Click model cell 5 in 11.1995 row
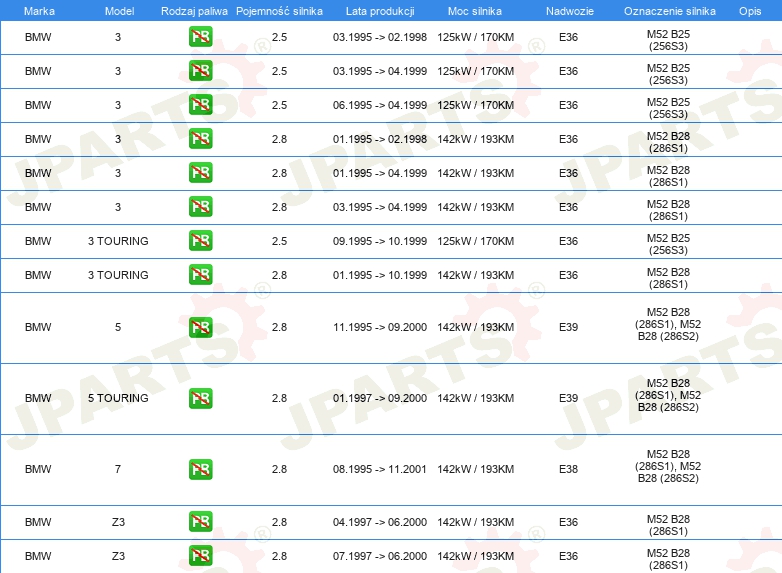 (x=118, y=327)
